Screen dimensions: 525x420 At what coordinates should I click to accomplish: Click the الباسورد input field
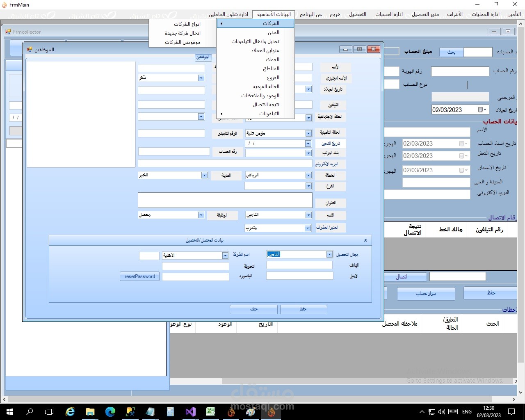pyautogui.click(x=196, y=277)
